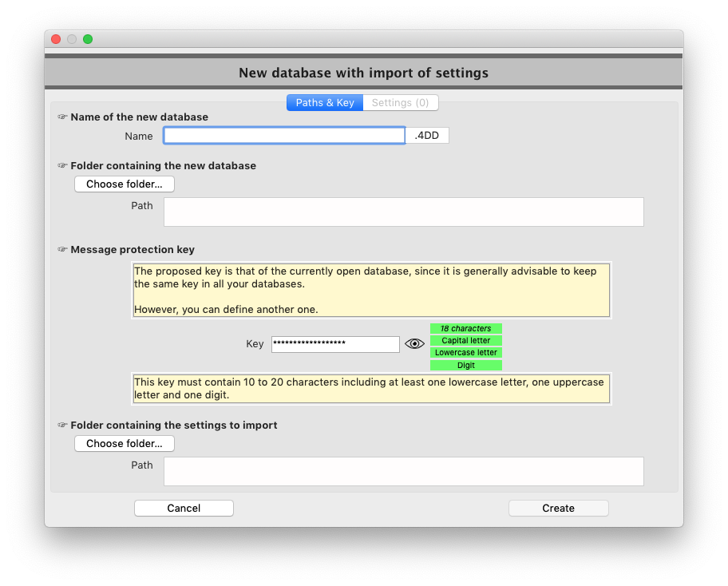Image resolution: width=728 pixels, height=586 pixels.
Task: Click the Path field under the database folder section
Action: [x=403, y=212]
